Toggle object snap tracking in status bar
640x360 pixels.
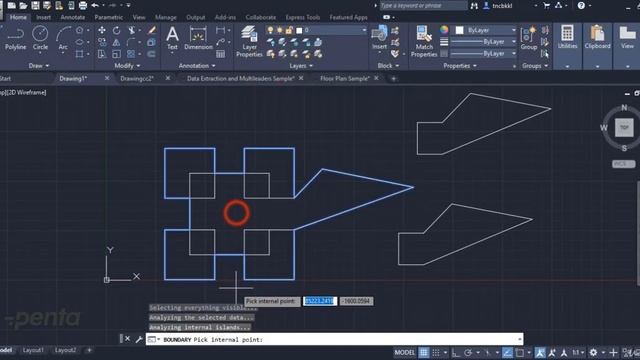pyautogui.click(x=507, y=352)
